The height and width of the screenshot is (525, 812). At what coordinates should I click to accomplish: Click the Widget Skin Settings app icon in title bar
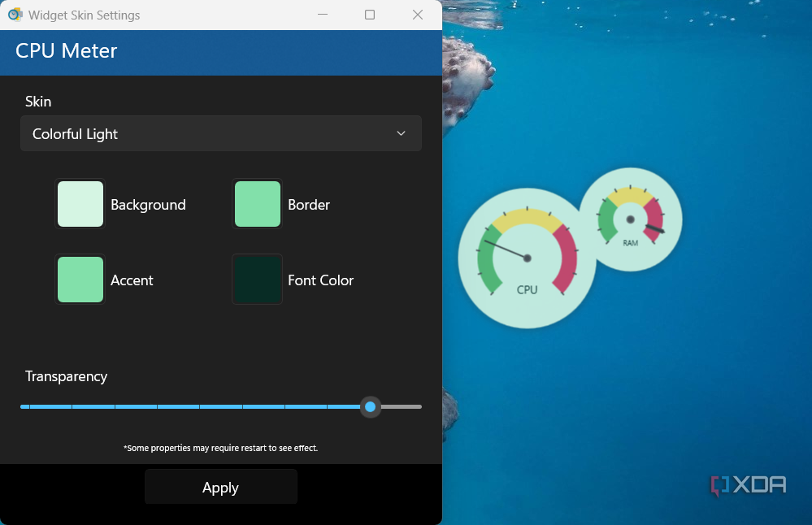[15, 15]
